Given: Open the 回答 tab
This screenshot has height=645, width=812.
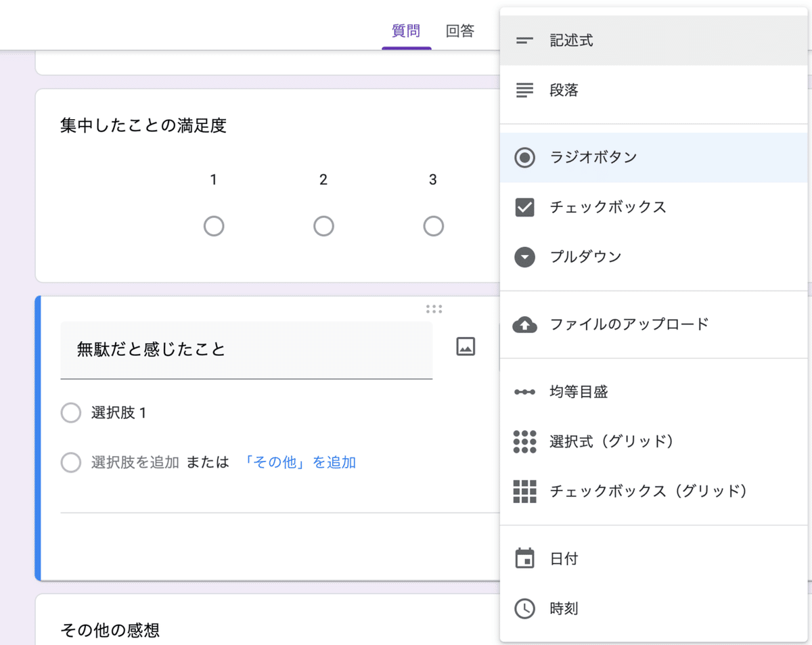Looking at the screenshot, I should click(x=459, y=30).
